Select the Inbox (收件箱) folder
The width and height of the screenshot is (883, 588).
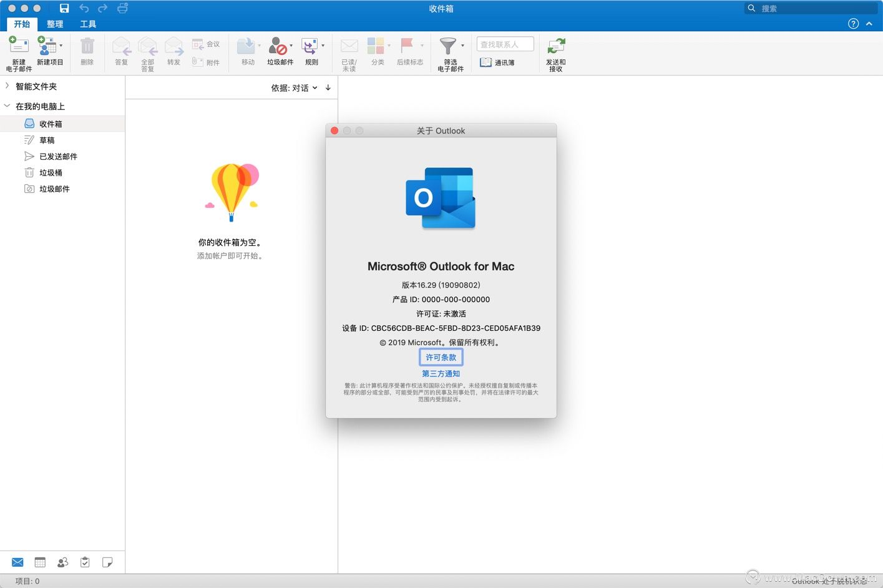(x=62, y=124)
